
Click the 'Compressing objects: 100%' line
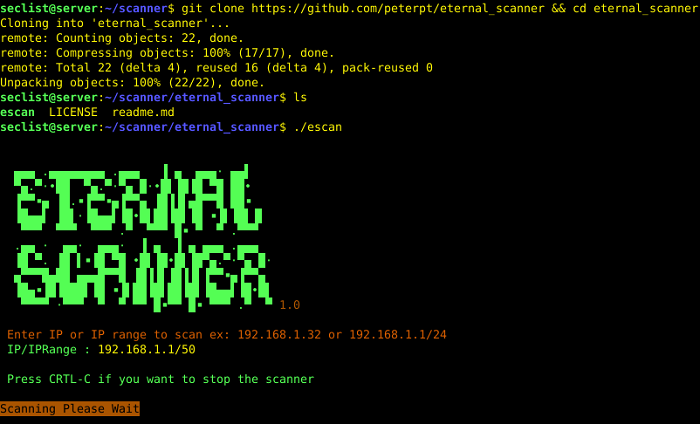point(167,53)
